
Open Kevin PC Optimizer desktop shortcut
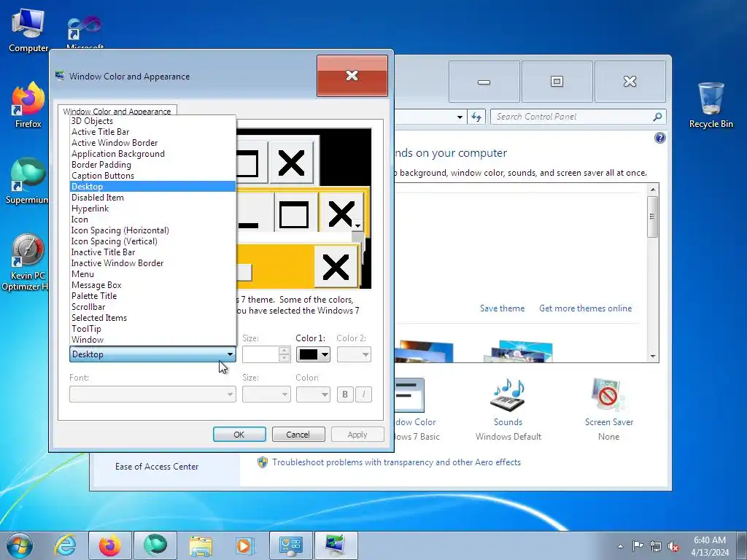[26, 262]
